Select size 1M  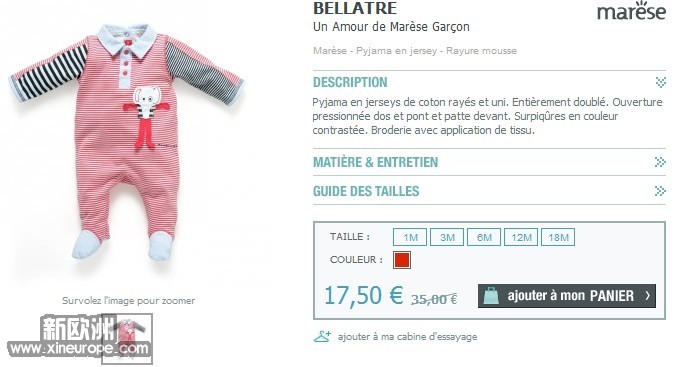[410, 237]
